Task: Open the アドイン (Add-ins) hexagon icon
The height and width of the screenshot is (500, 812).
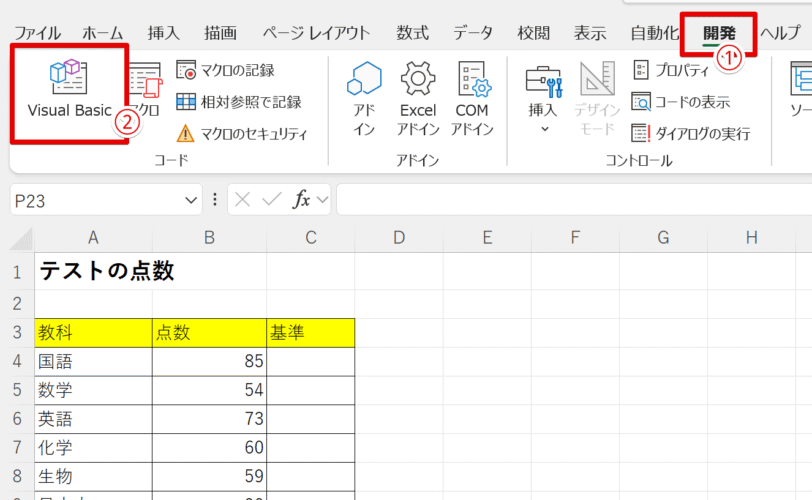Action: [x=364, y=98]
